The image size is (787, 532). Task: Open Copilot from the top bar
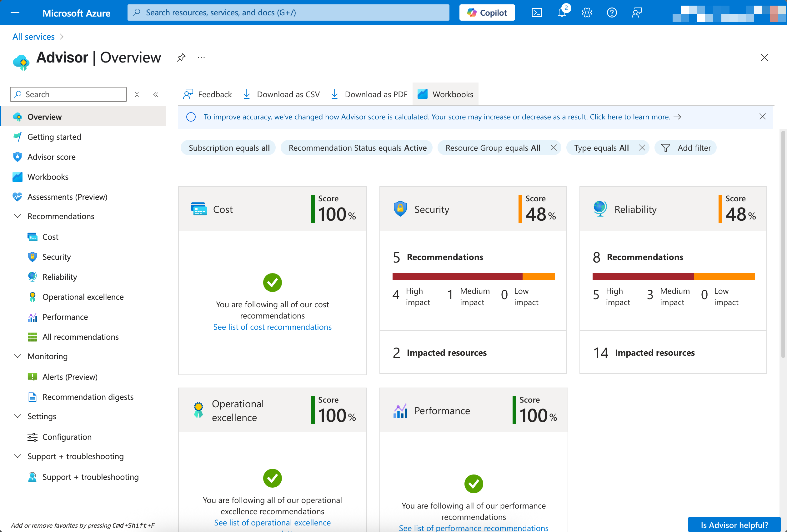click(x=487, y=13)
